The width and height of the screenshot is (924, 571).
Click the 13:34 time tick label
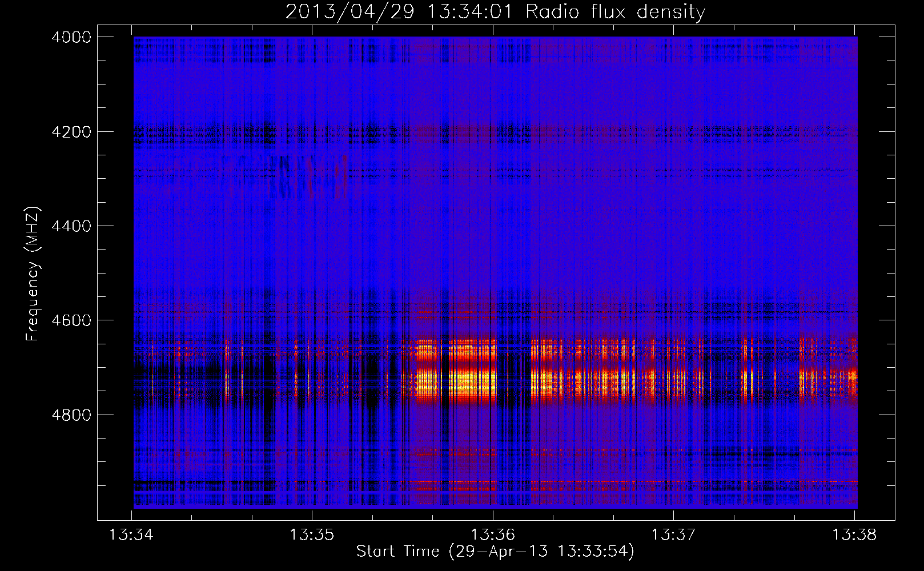[131, 534]
